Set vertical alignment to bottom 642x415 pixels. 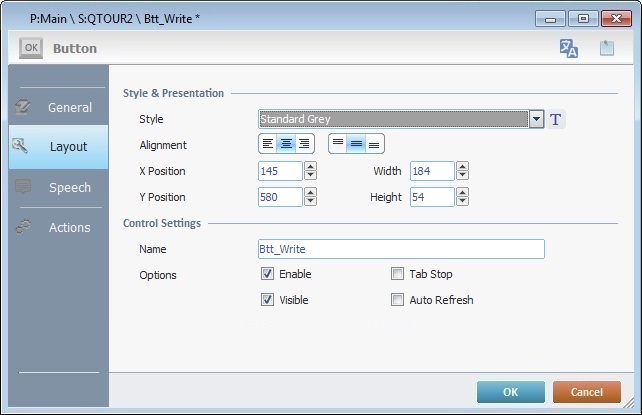pyautogui.click(x=375, y=144)
